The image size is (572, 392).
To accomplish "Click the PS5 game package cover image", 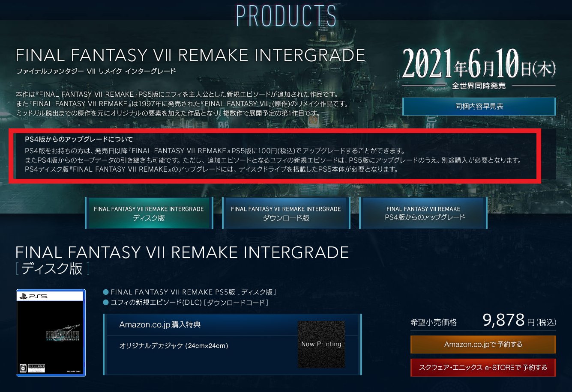I will (51, 333).
